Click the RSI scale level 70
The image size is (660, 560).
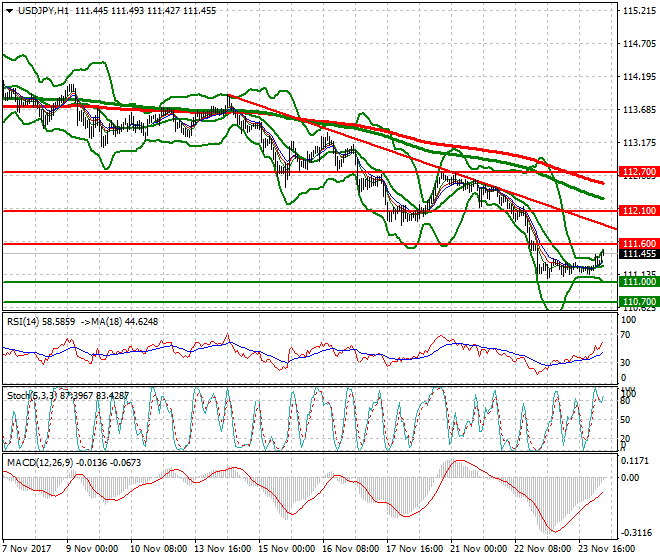click(x=626, y=335)
